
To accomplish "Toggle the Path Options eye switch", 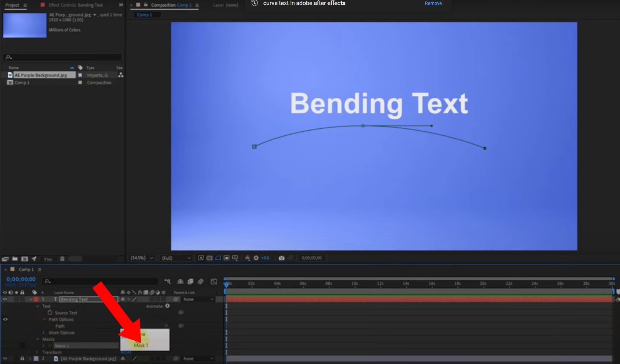I will [x=5, y=319].
